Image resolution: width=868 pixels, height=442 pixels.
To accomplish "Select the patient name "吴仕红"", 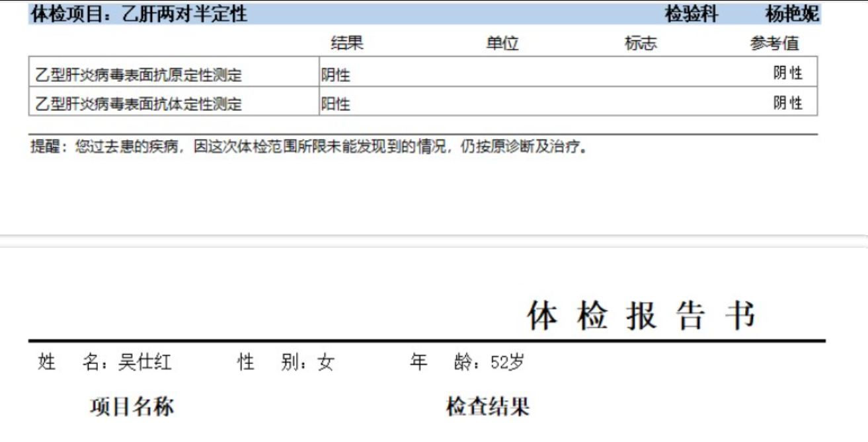I will pos(145,362).
